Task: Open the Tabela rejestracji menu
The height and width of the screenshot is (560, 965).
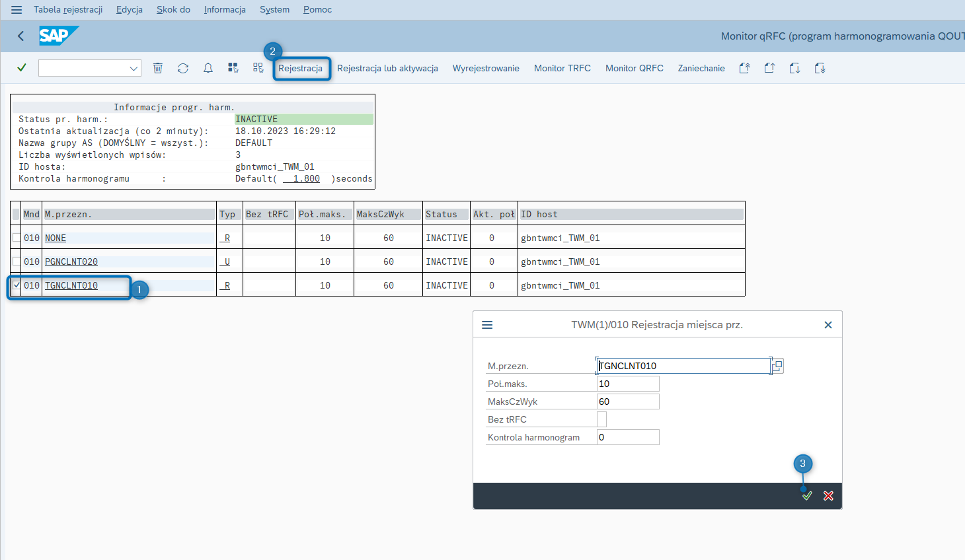Action: 68,10
